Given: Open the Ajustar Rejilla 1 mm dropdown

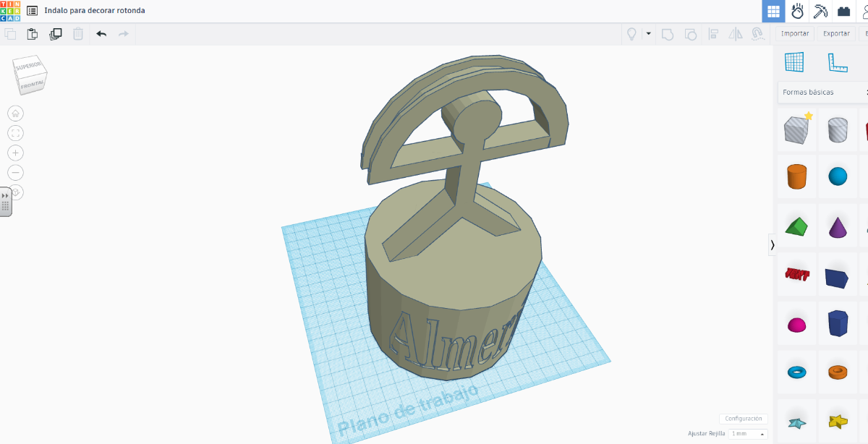Looking at the screenshot, I should click(x=746, y=433).
